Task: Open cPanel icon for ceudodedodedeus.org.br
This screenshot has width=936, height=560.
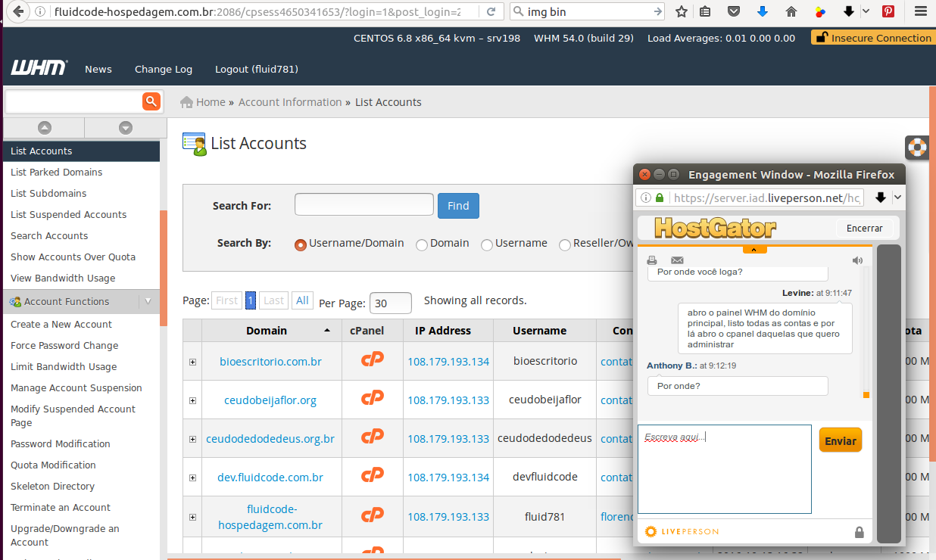Action: (x=372, y=437)
